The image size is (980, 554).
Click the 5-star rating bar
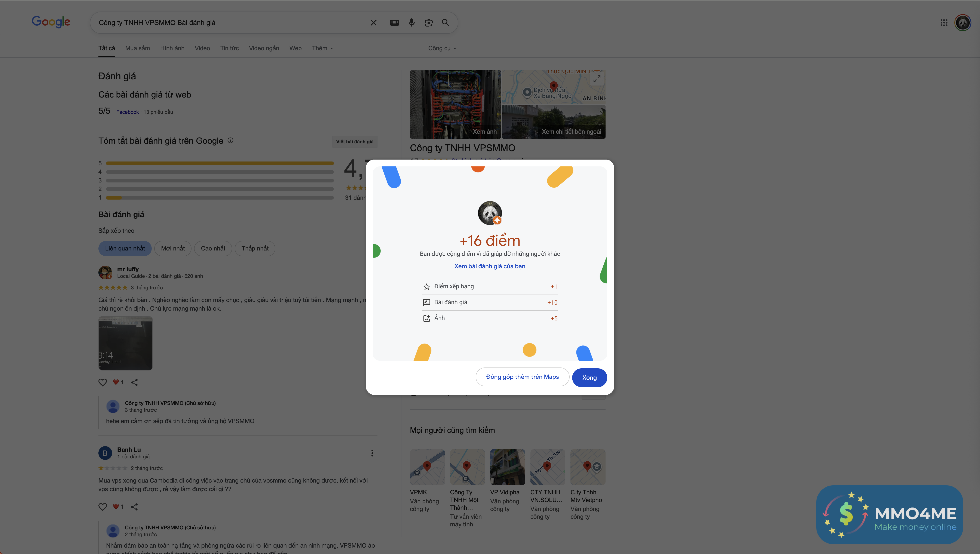click(x=220, y=163)
